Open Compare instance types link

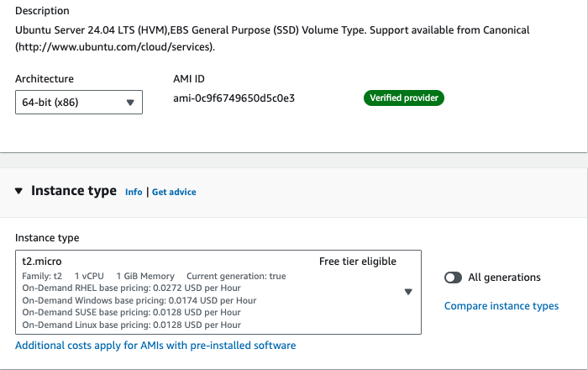click(x=501, y=306)
